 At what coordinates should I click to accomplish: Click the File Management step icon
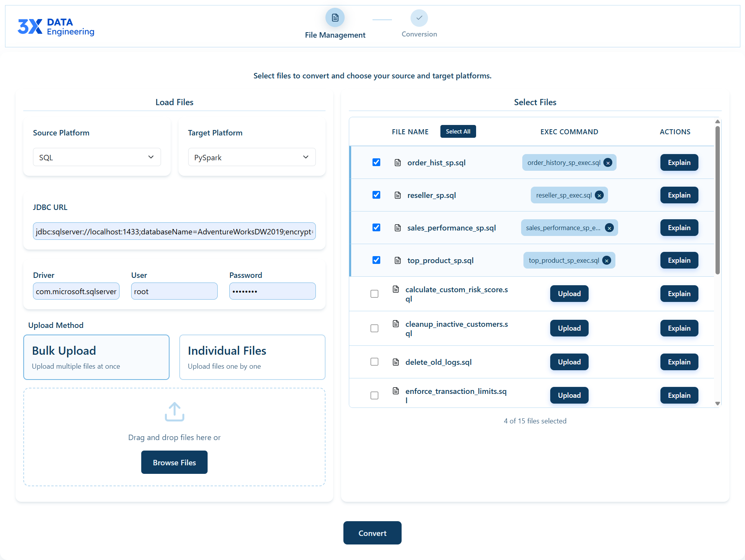[335, 18]
